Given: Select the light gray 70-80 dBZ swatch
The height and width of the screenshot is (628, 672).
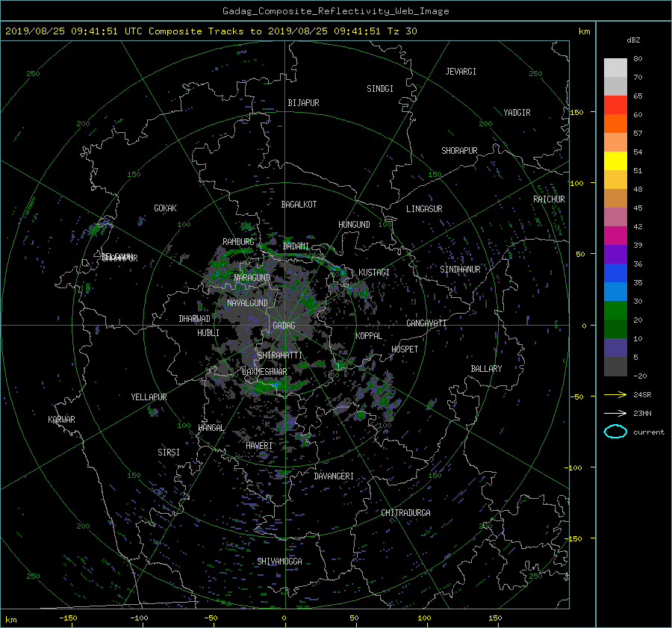Looking at the screenshot, I should [615, 68].
